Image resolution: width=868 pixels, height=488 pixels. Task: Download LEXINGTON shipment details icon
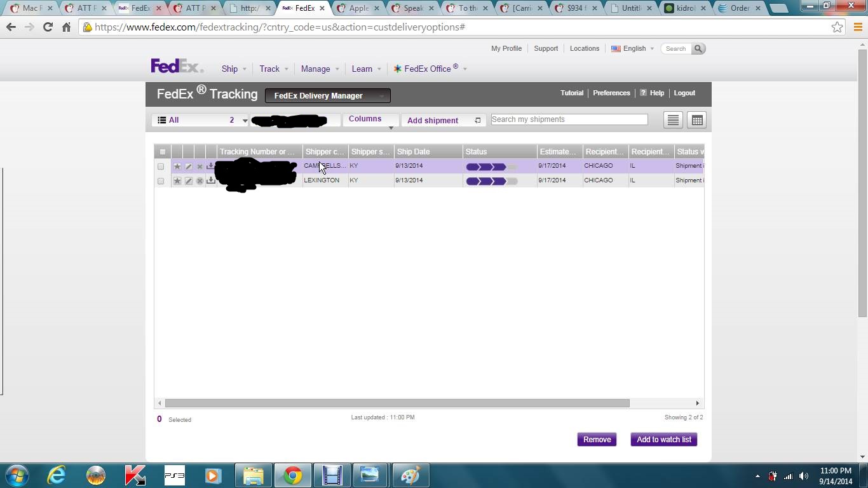(x=210, y=180)
